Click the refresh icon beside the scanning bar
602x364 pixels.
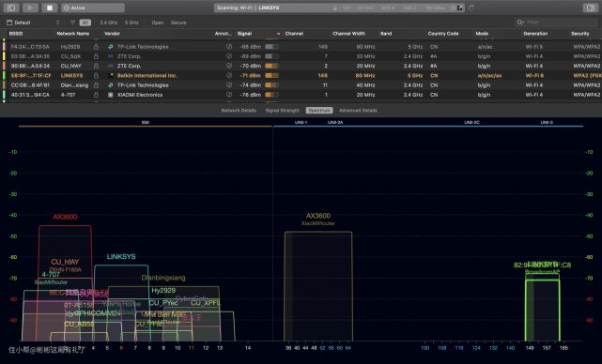coord(471,8)
